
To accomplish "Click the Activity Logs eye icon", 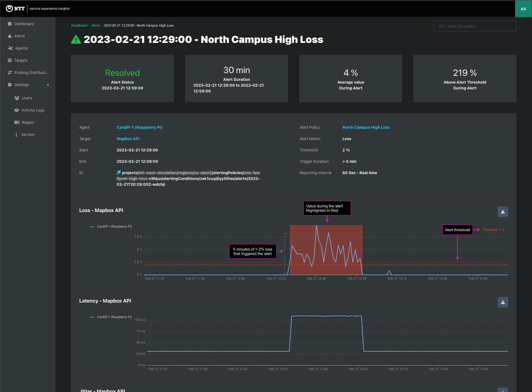I will point(17,110).
